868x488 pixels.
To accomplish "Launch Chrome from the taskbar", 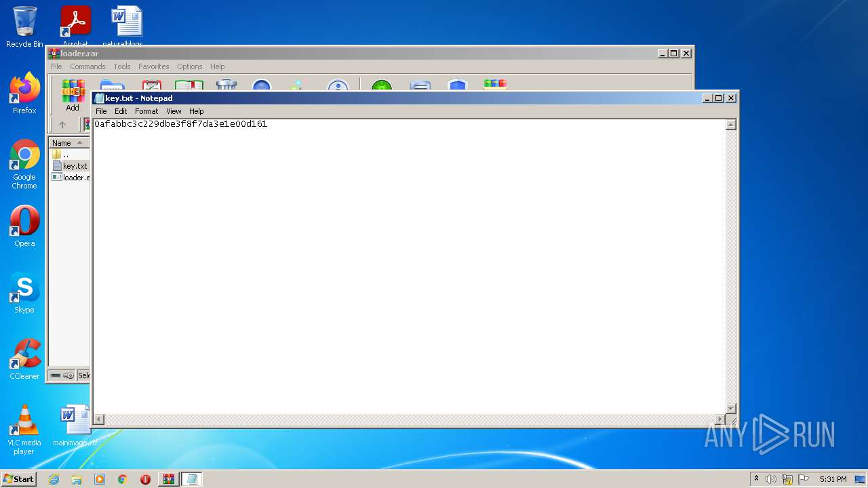I will [123, 479].
